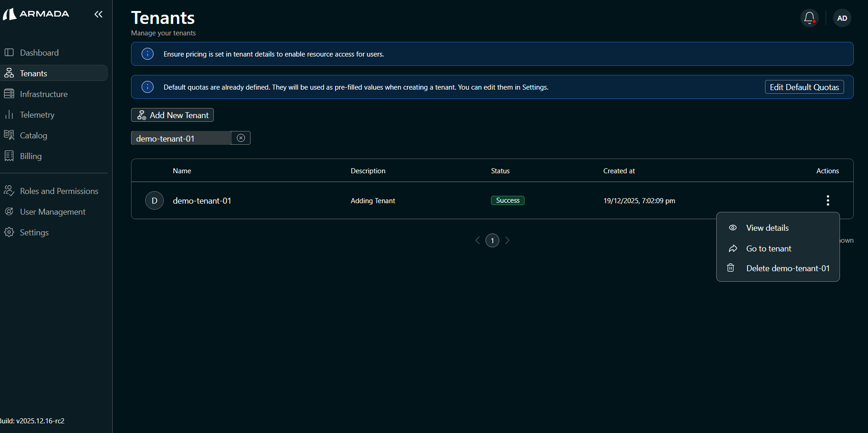Viewport: 868px width, 433px height.
Task: Choose Go to tenant in the menu
Action: pyautogui.click(x=768, y=249)
